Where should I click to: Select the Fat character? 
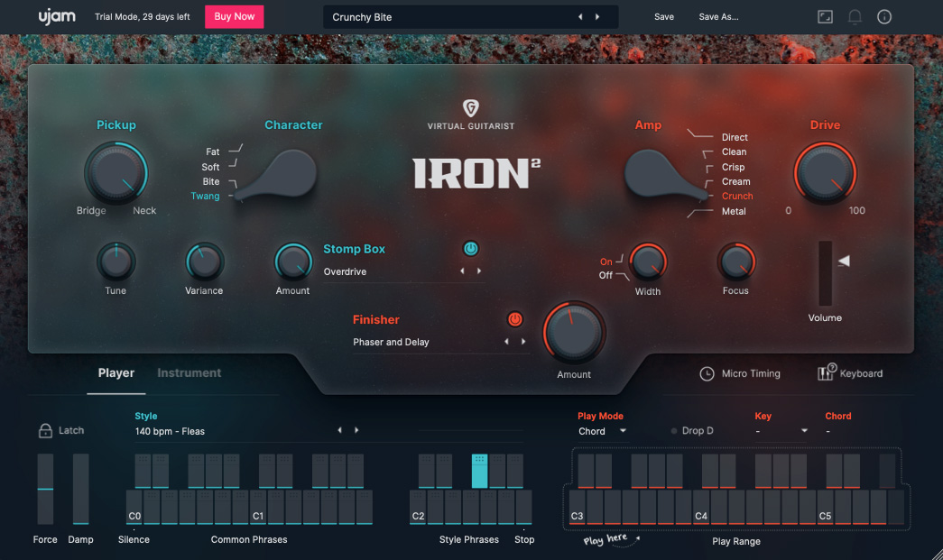click(213, 152)
